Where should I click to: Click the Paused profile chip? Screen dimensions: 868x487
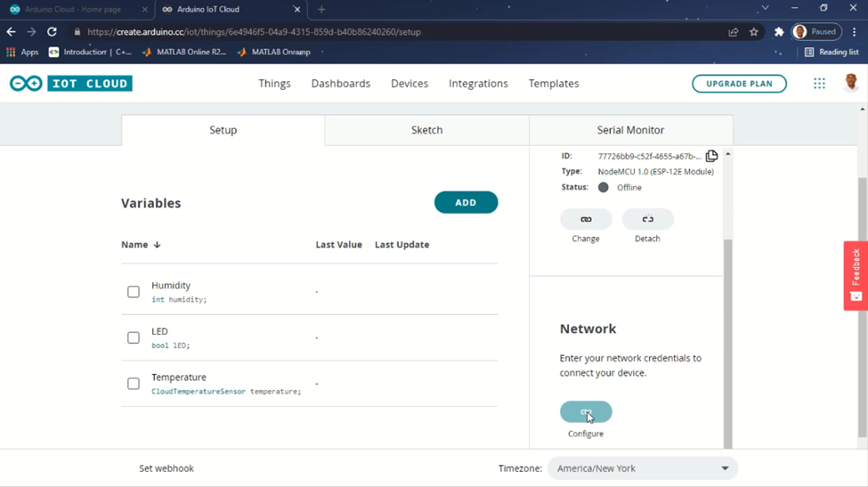(816, 32)
